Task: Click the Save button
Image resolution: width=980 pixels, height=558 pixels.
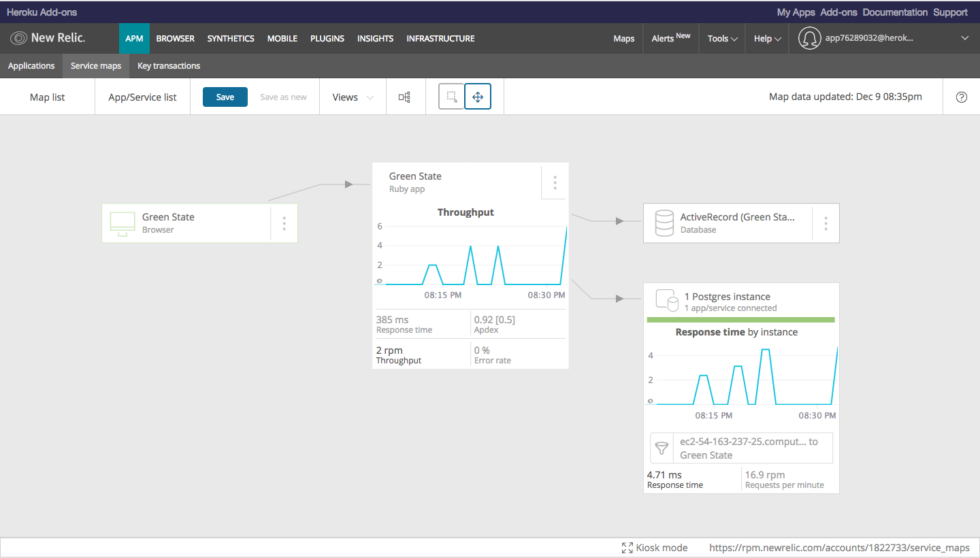Action: pos(225,97)
